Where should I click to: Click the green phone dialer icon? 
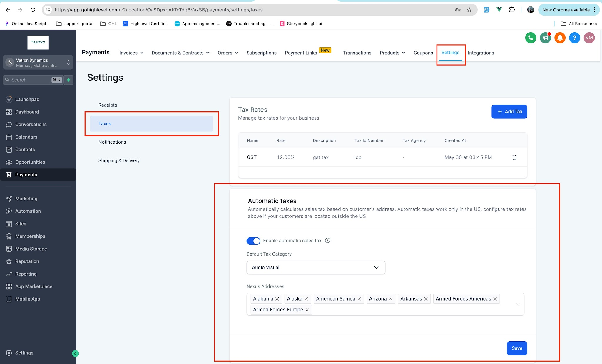[x=531, y=38]
